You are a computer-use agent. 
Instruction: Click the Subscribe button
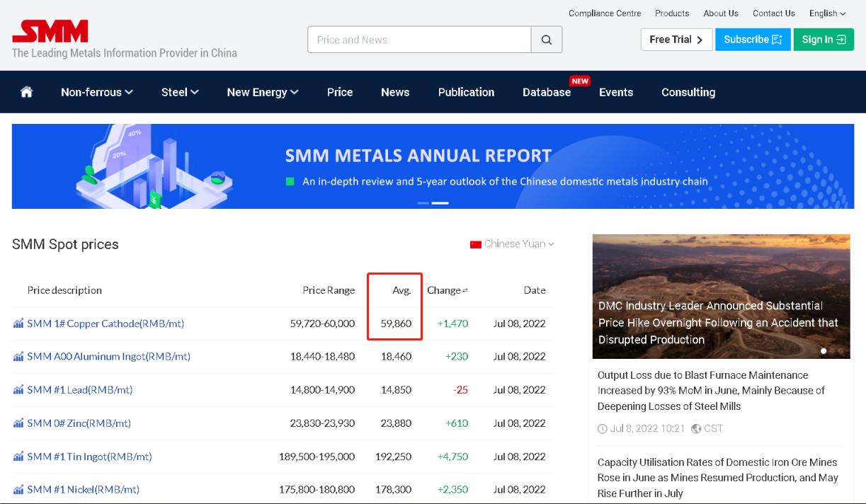752,40
